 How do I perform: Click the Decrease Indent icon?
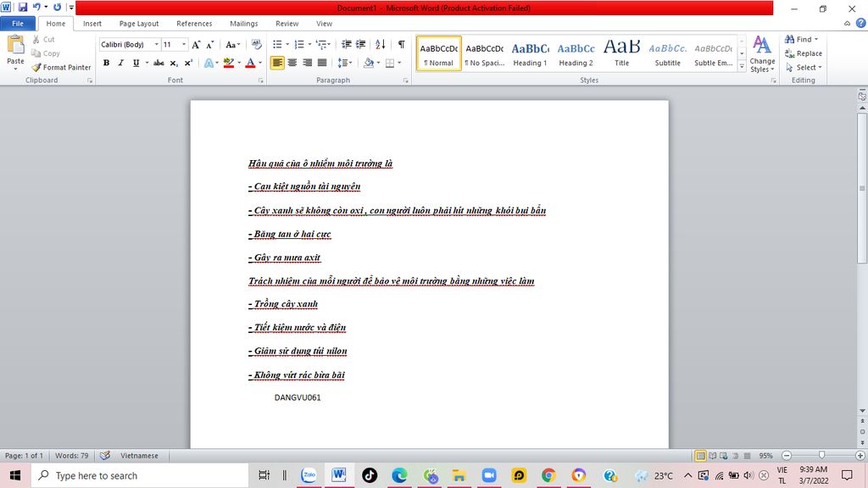[x=346, y=44]
